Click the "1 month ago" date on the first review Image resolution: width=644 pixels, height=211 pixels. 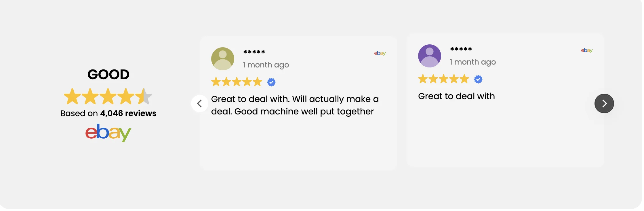tap(266, 65)
